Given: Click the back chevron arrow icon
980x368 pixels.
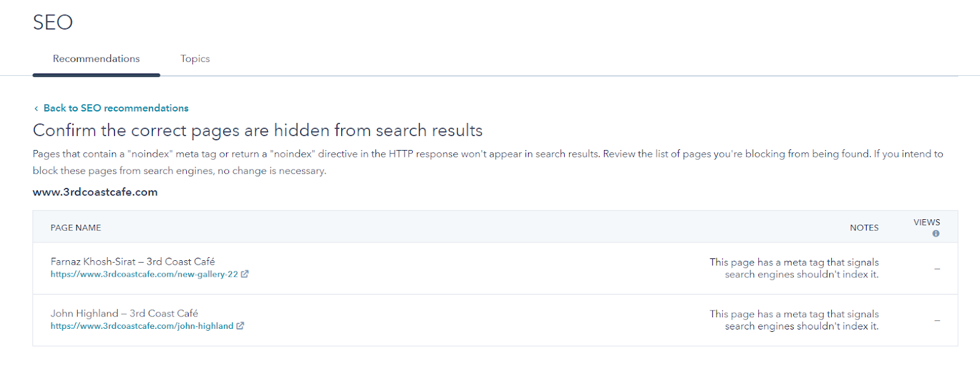Looking at the screenshot, I should click(x=36, y=108).
